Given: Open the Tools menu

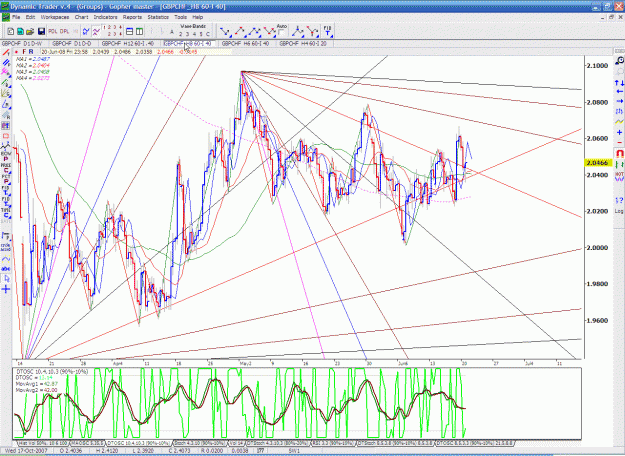Looking at the screenshot, I should [x=181, y=17].
